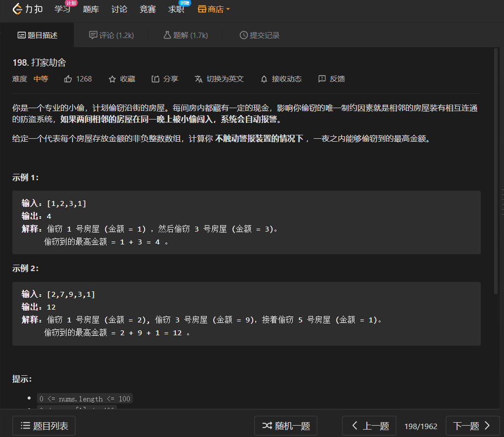The image size is (504, 437).
Task: Click the 力扣 LeetCode logo
Action: 28,9
